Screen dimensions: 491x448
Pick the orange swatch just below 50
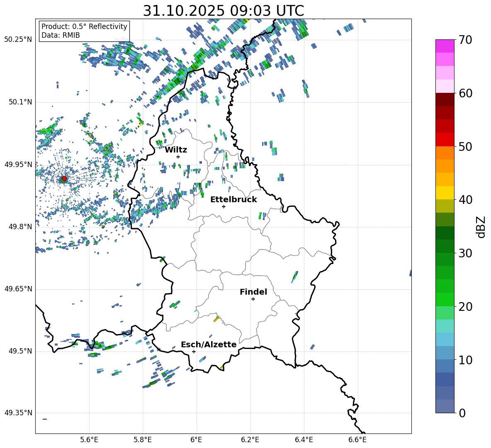tap(445, 153)
